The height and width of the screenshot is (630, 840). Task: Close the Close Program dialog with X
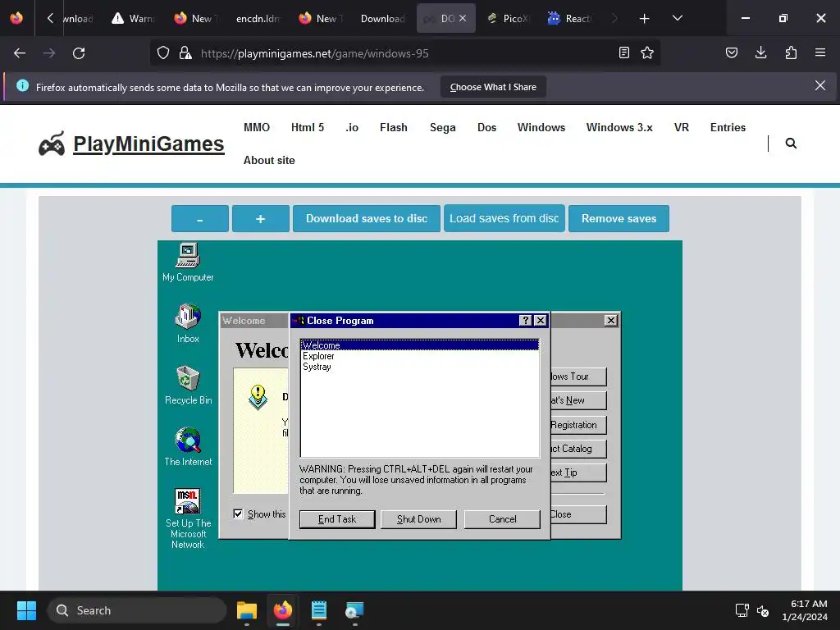pyautogui.click(x=541, y=321)
